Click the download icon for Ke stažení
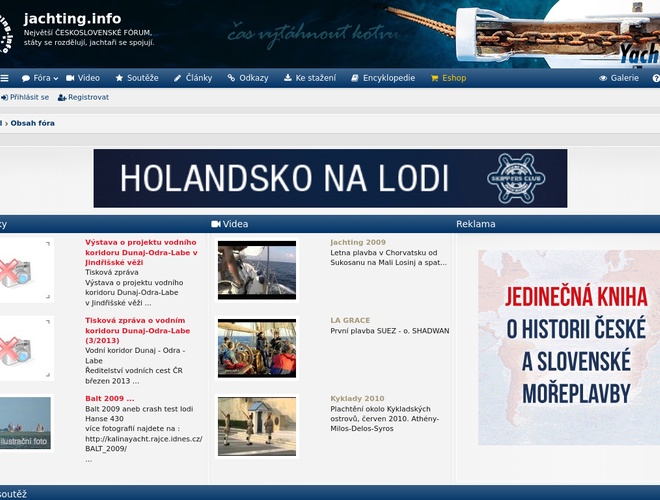This screenshot has width=660, height=500. [286, 78]
